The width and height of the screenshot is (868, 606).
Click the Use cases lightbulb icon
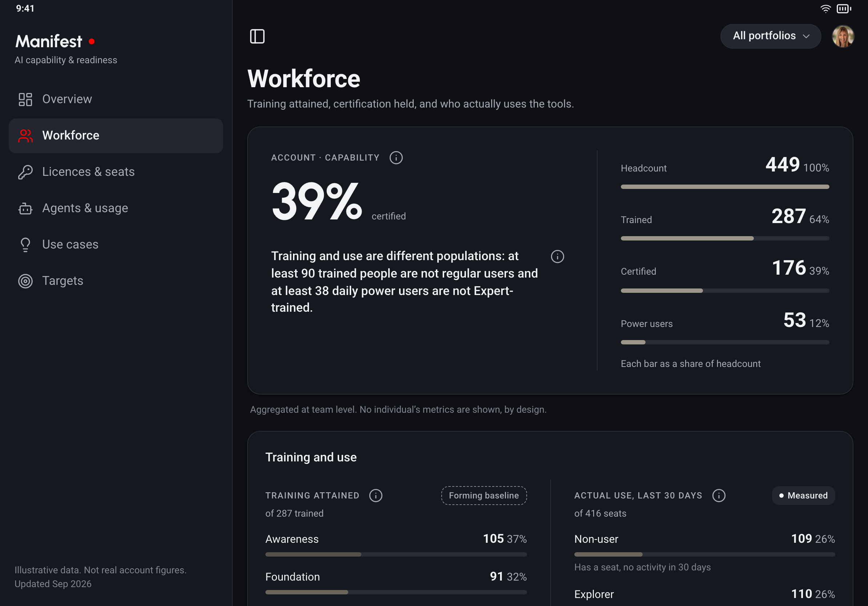(x=25, y=245)
